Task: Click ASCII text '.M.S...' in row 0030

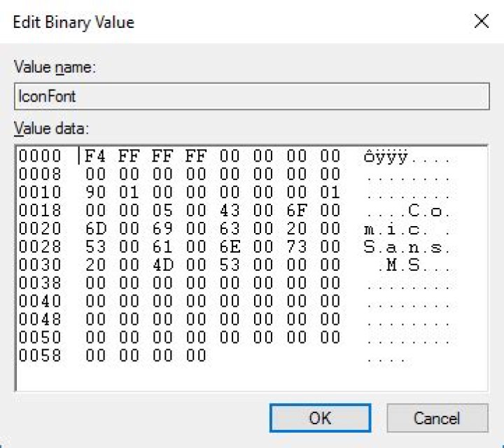Action: 414,266
